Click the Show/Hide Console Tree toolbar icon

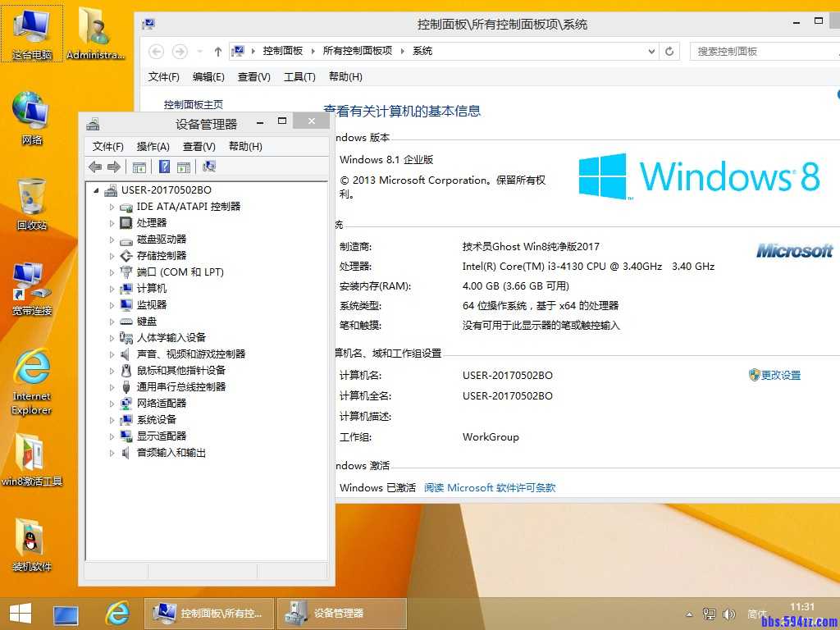tap(139, 167)
